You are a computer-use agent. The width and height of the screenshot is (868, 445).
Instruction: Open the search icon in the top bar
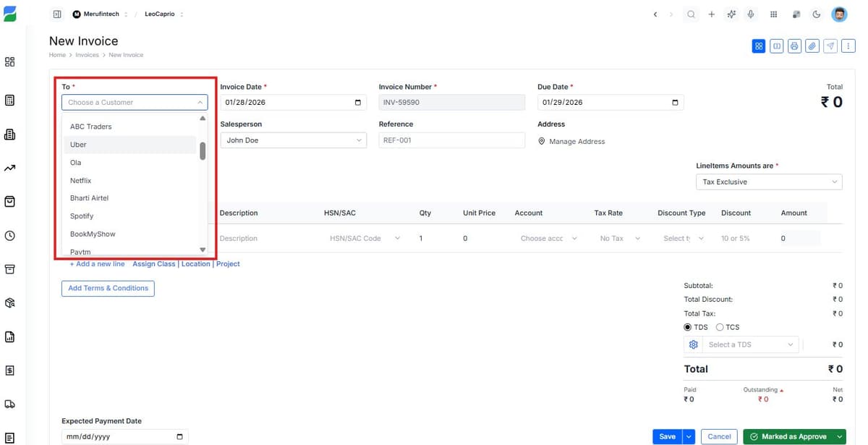click(x=691, y=14)
